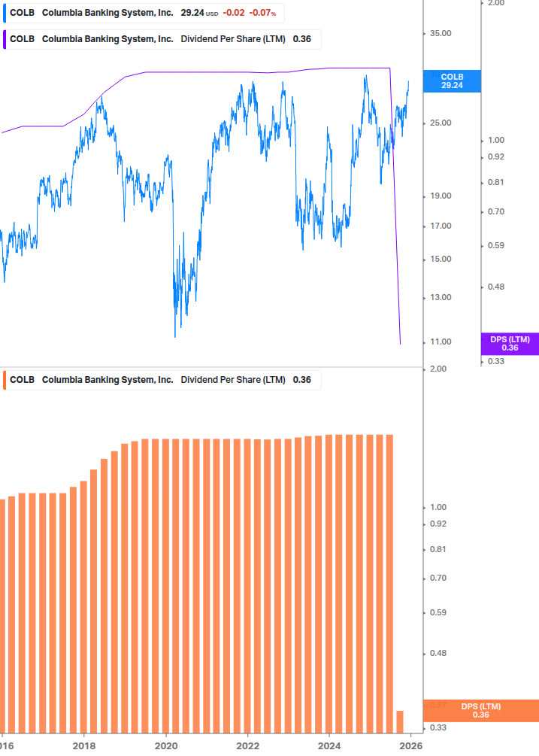This screenshot has width=539, height=756.
Task: Click the blue color bar on COLB price legend
Action: (x=5, y=13)
